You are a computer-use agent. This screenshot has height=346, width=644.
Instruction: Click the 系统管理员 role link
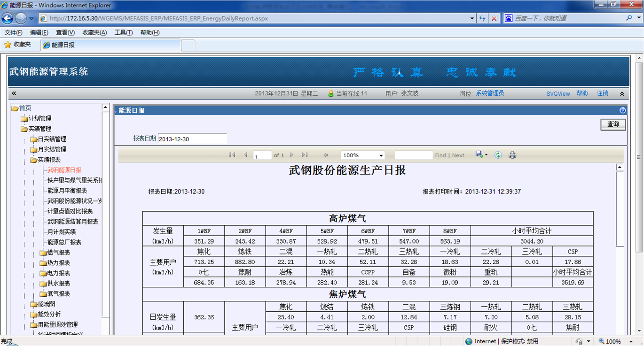[490, 93]
